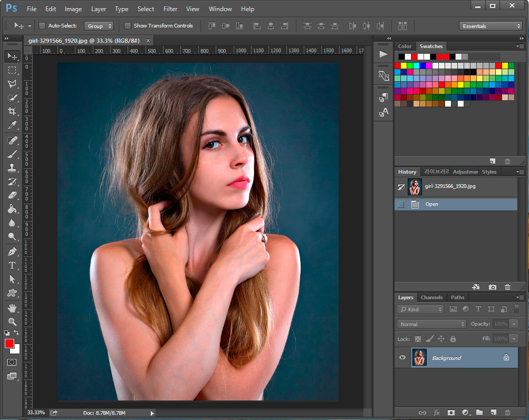Select the Eyedropper tool

12,125
